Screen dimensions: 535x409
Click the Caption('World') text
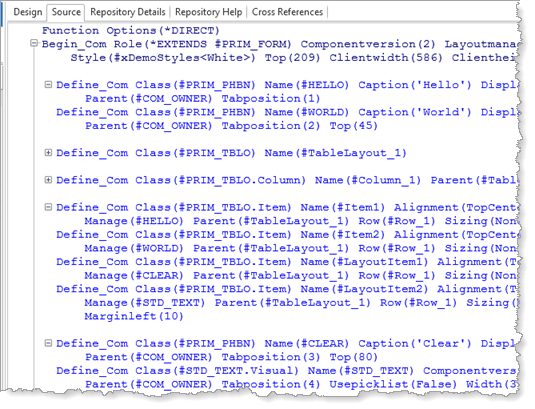415,112
